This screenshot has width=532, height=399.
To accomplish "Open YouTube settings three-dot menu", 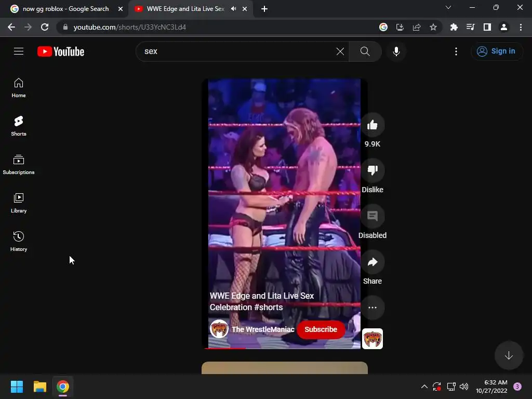I will pos(456,51).
